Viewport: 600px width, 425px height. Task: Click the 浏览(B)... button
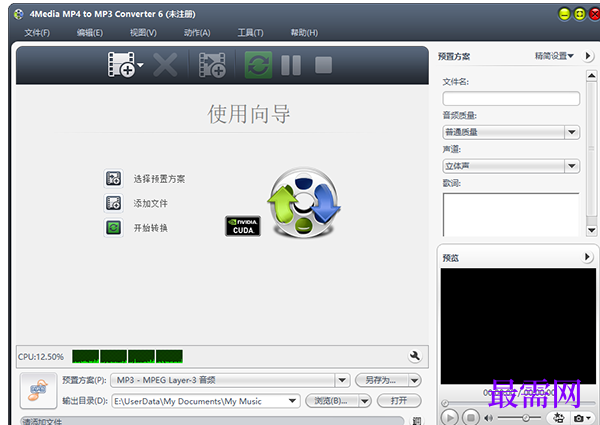click(x=331, y=401)
